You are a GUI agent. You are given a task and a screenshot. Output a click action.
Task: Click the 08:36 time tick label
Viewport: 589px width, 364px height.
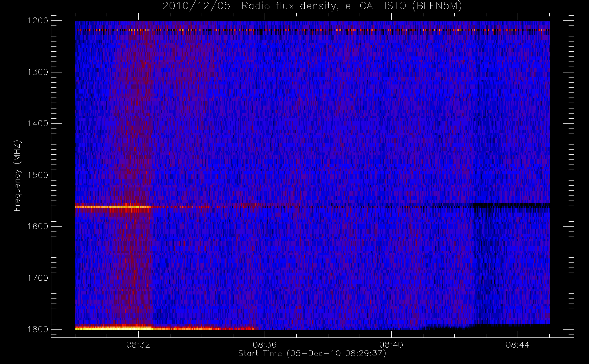265,345
